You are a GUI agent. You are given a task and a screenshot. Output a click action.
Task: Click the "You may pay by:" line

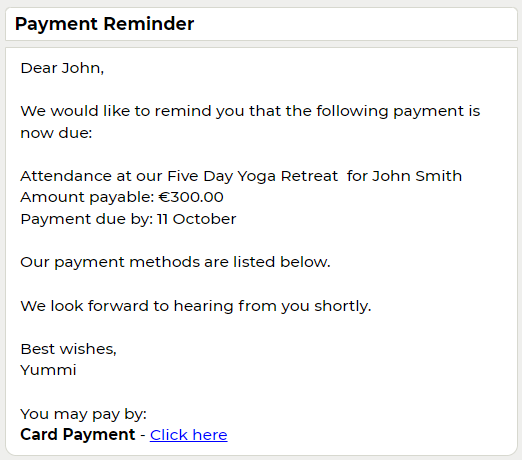(84, 414)
